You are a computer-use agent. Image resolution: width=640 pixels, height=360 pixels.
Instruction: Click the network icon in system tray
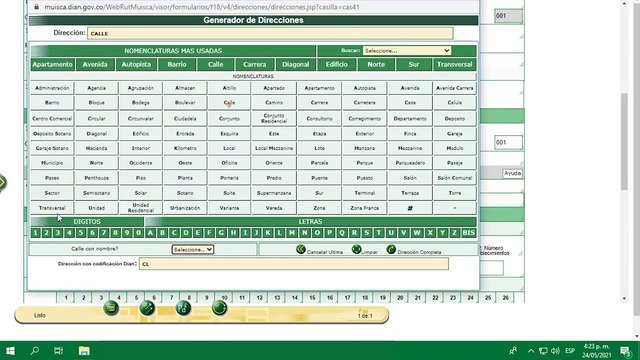click(543, 351)
